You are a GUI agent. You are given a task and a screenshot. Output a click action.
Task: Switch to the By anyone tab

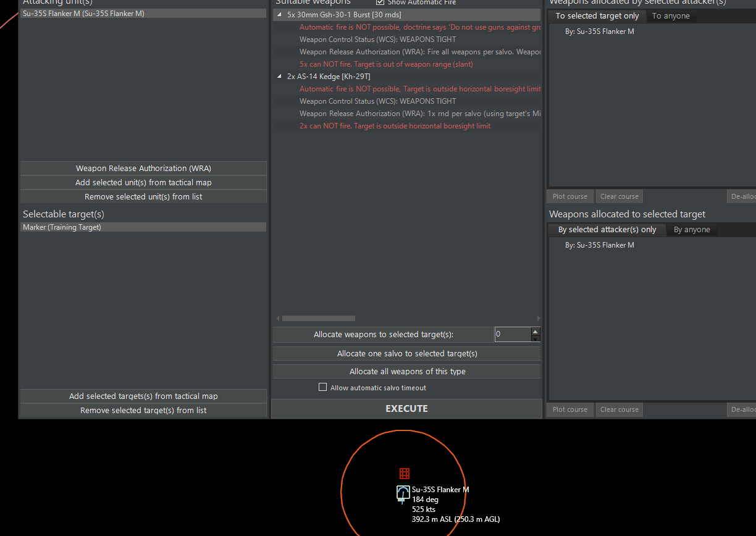pyautogui.click(x=692, y=230)
